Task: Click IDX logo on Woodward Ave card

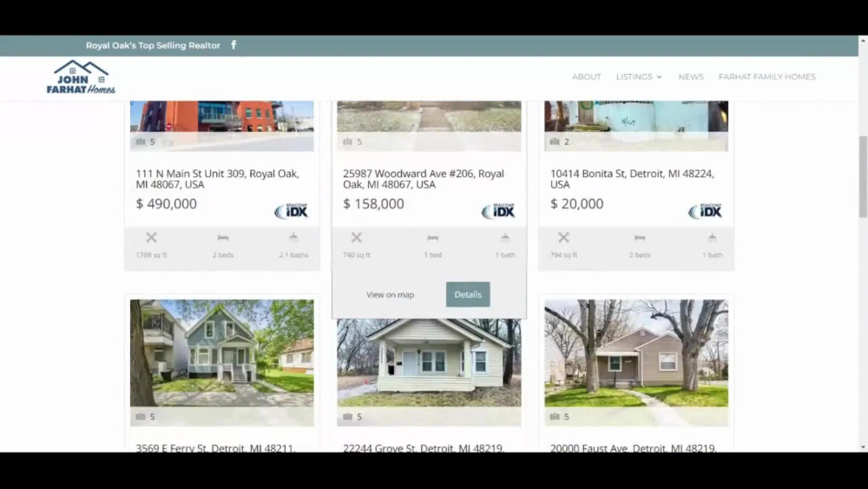Action: (498, 211)
